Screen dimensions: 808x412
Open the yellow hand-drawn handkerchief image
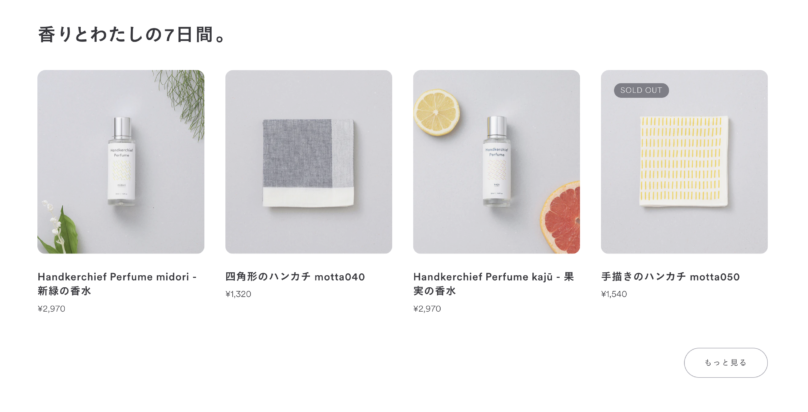point(684,162)
